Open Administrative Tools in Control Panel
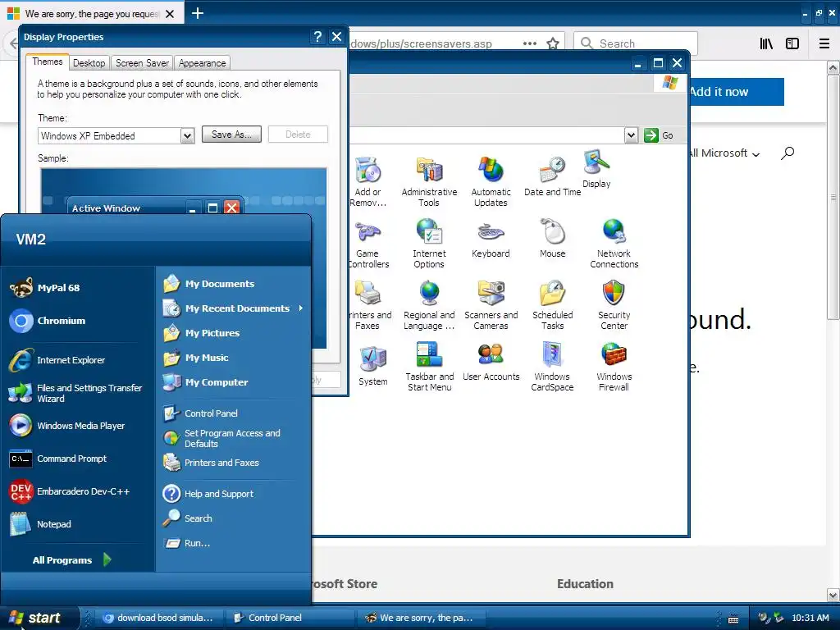The height and width of the screenshot is (630, 840). [429, 182]
